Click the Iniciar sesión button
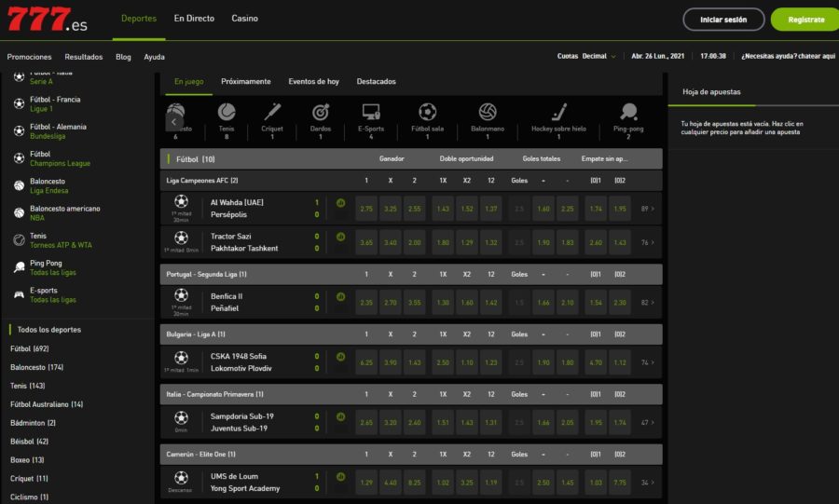 pyautogui.click(x=723, y=20)
